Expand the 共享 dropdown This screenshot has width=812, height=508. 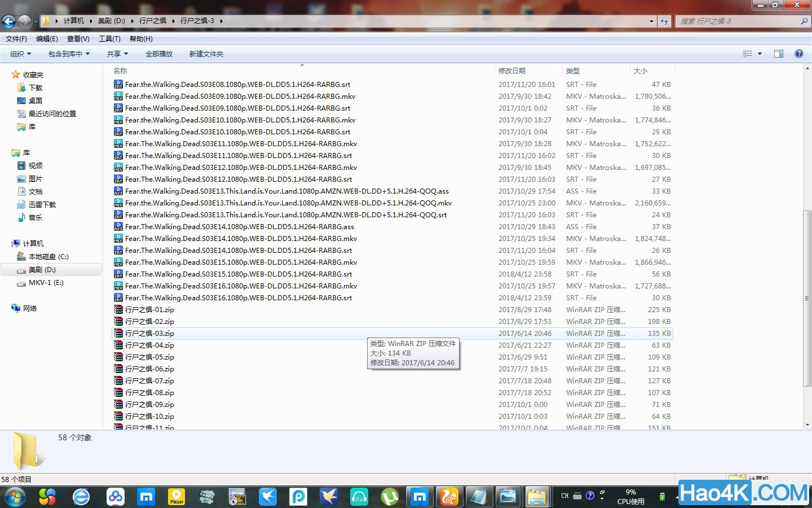click(x=117, y=54)
